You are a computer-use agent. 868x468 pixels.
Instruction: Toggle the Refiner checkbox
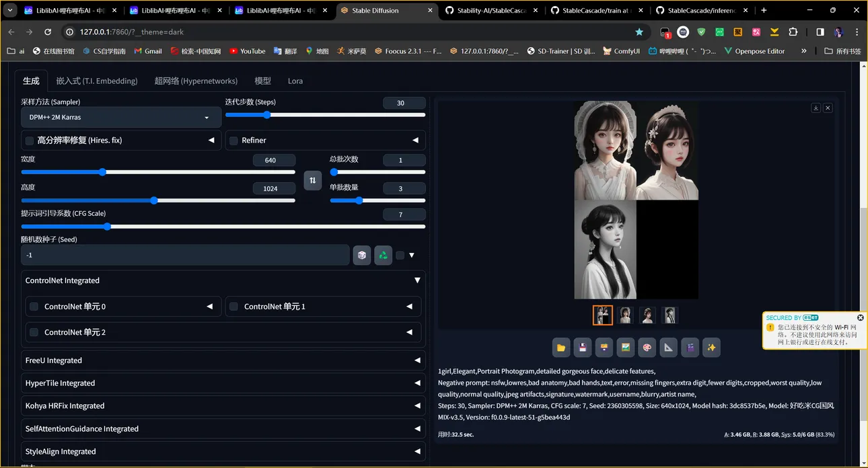tap(234, 141)
